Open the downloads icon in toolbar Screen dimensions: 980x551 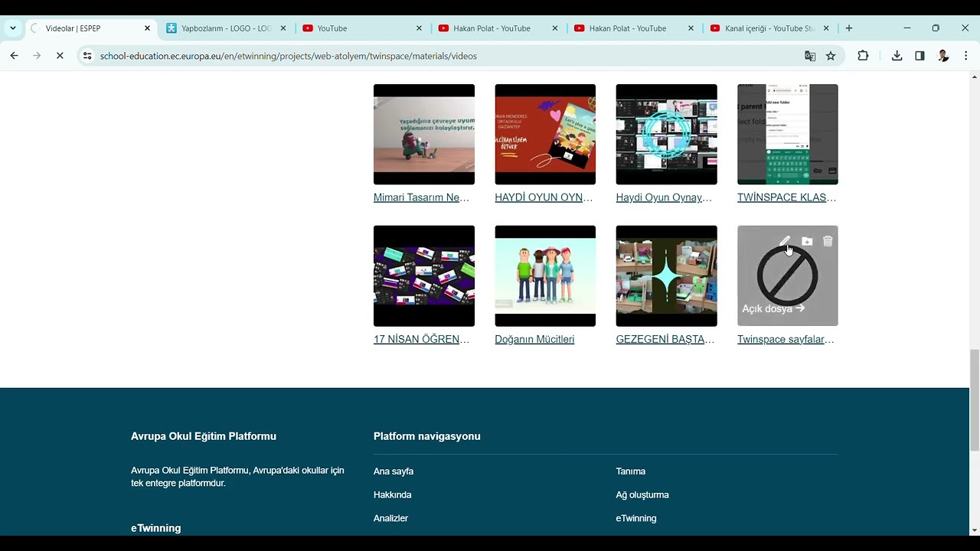[897, 56]
